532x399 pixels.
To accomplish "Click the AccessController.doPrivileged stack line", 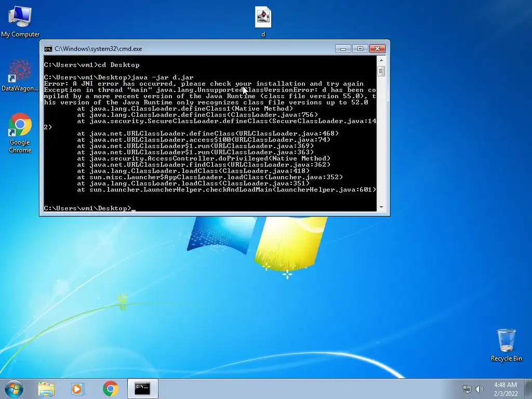I will [204, 158].
